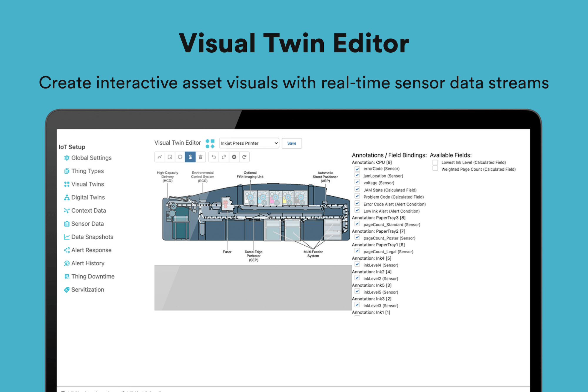
Task: Go to Digital Twins section
Action: click(88, 197)
